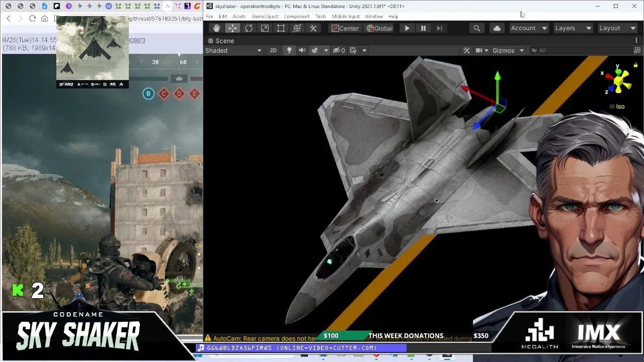Screen dimensions: 644x362
Task: Open the Mobile Input menu
Action: click(346, 17)
